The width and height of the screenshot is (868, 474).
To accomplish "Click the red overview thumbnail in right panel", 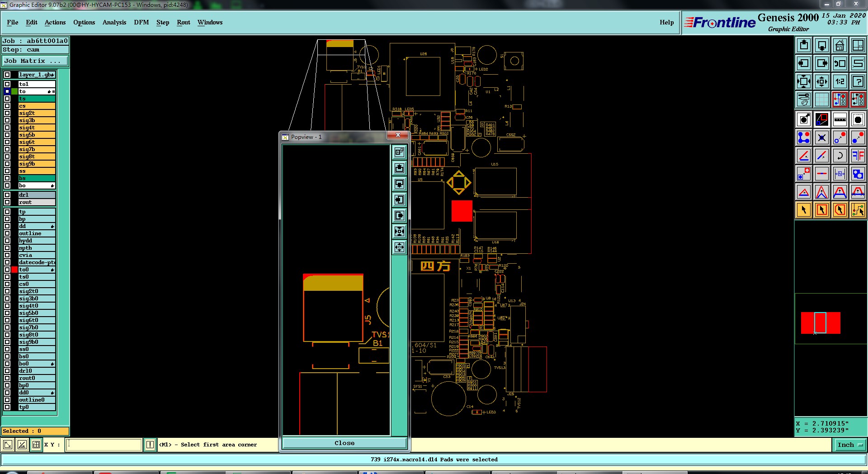I will coord(821,323).
